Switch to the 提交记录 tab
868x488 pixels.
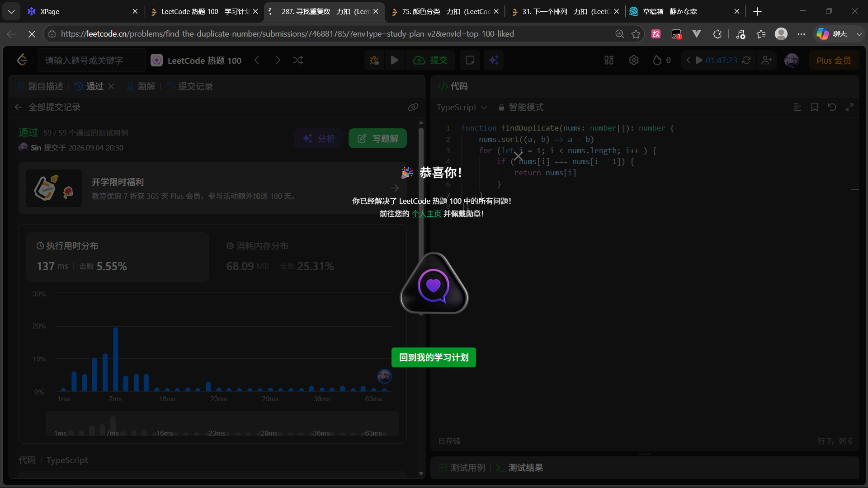(x=190, y=86)
